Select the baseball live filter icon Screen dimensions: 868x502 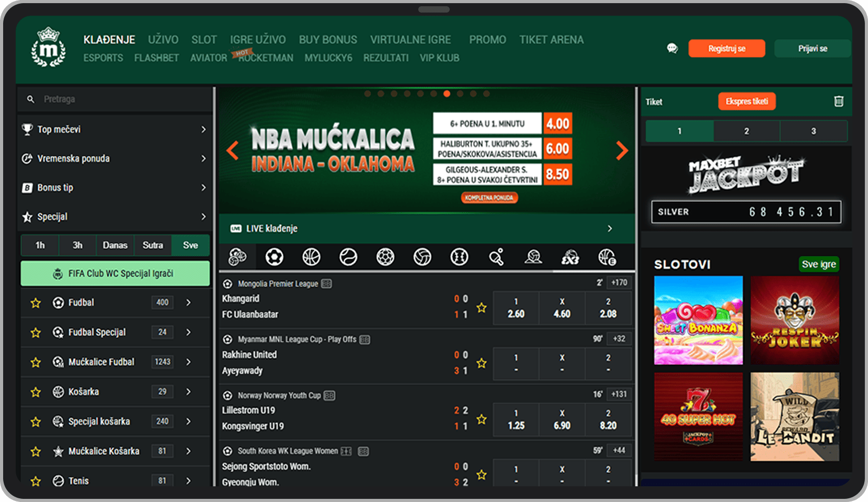point(460,257)
